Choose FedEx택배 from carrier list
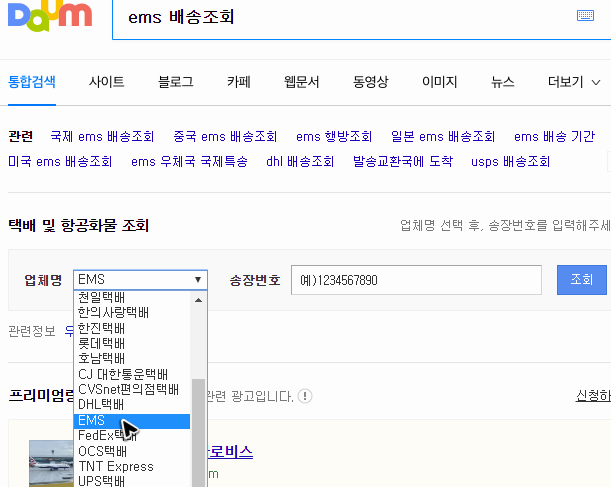This screenshot has width=611, height=487. click(132, 436)
